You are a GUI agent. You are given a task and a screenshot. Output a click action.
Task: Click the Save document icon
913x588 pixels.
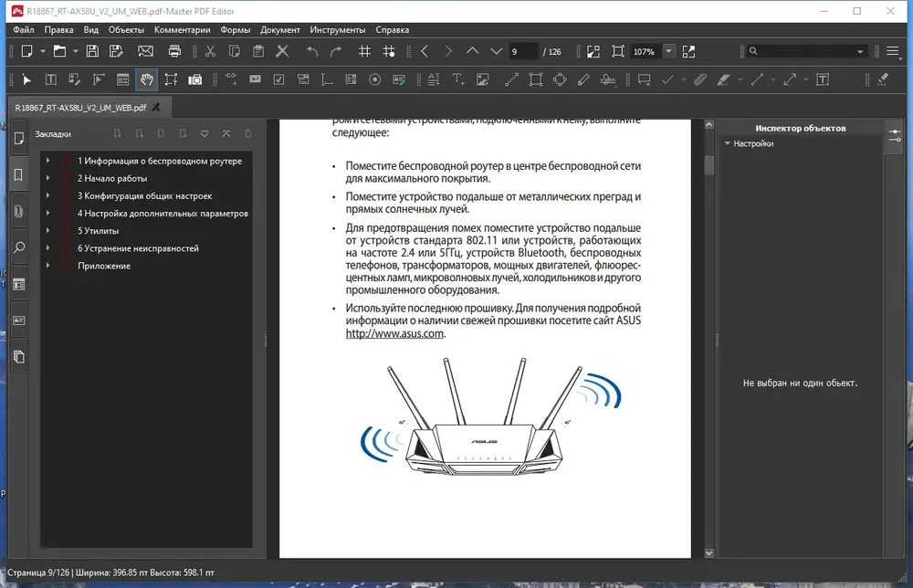(x=92, y=51)
